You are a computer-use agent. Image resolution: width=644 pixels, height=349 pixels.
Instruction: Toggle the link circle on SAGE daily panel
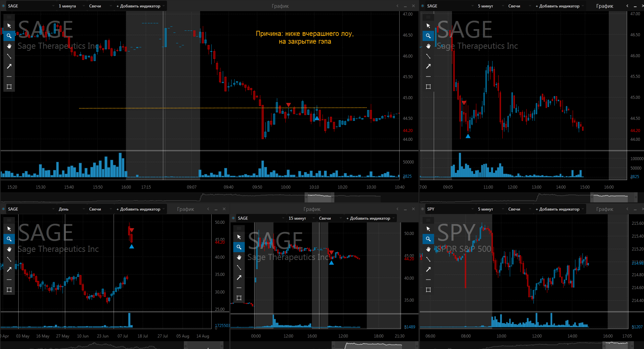[x=3, y=209]
